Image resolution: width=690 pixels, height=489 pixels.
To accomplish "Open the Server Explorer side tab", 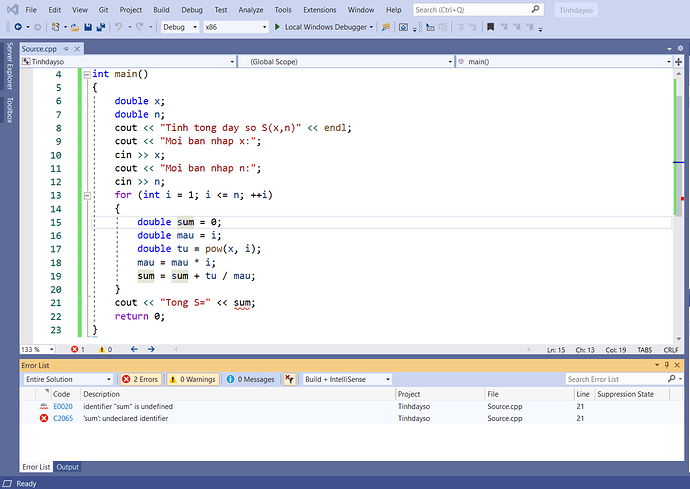I will (x=10, y=66).
